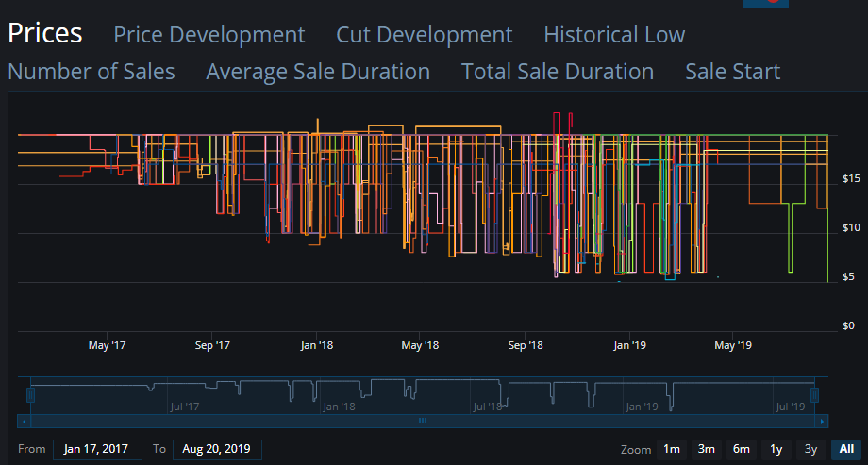Screen dimensions: 868x465
Task: Open the Total Sale Duration tab
Action: click(x=558, y=72)
